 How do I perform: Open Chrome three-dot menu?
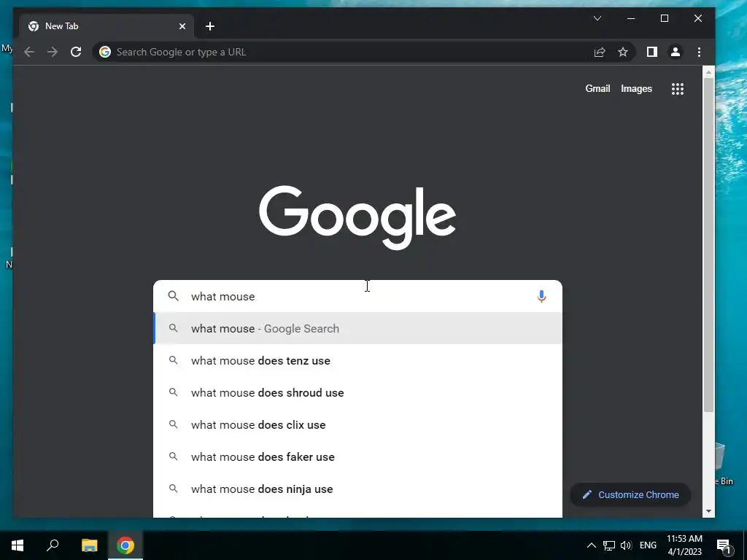pyautogui.click(x=699, y=52)
